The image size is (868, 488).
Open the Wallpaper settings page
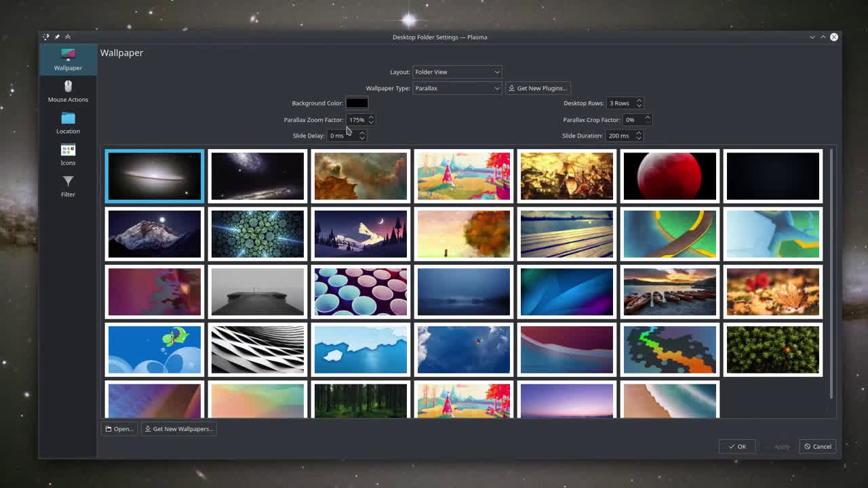tap(68, 59)
